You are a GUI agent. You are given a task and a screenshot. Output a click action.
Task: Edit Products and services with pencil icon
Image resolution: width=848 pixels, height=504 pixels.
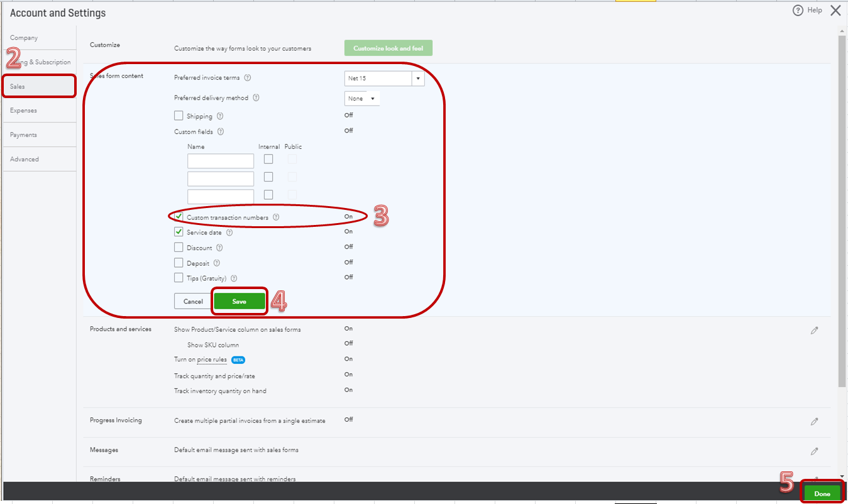[x=814, y=330]
